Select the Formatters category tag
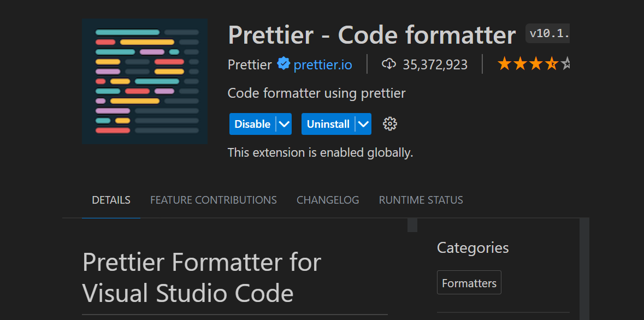Screen dimensions: 644x320 coord(469,283)
